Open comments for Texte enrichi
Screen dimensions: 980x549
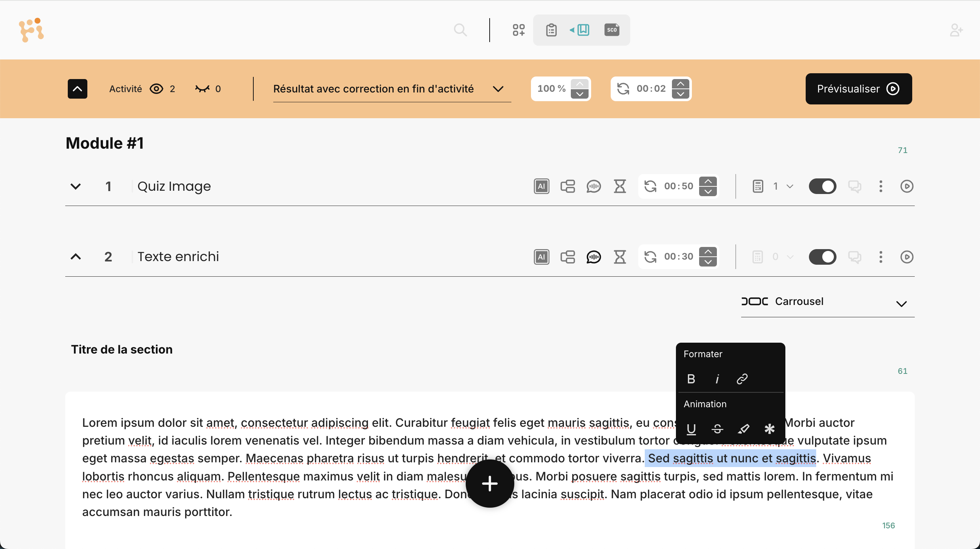[x=855, y=257]
